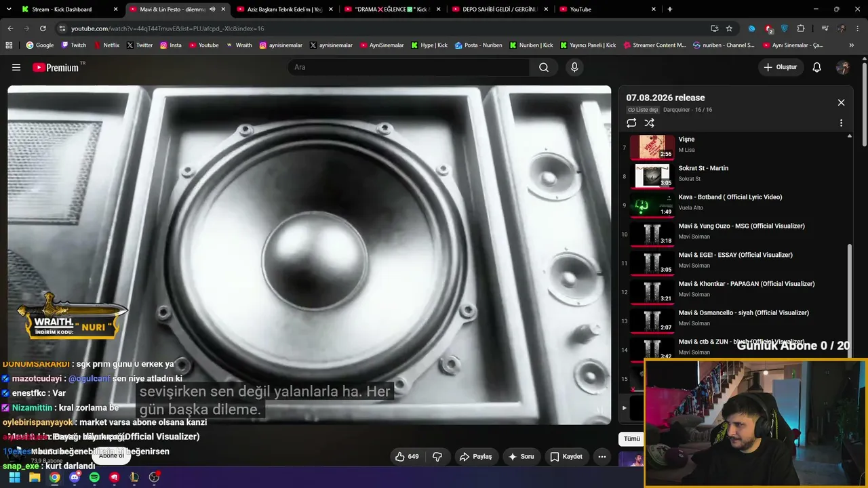Screen dimensions: 868x488
Task: Open Spotify from the taskbar
Action: tap(94, 477)
